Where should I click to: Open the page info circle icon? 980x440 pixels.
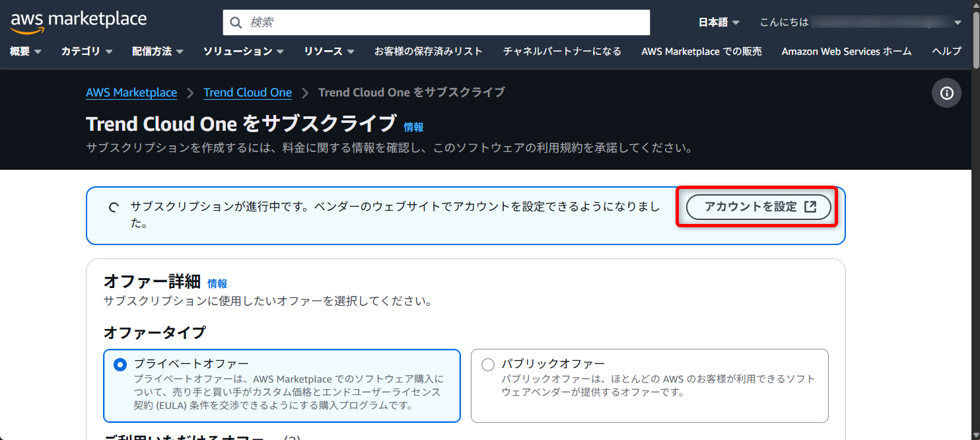coord(946,93)
